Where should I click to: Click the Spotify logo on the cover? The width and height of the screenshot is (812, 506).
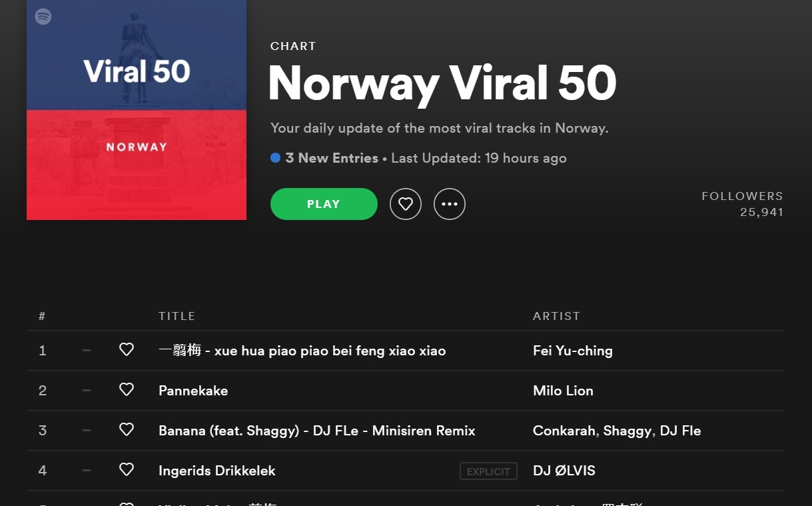(x=43, y=16)
